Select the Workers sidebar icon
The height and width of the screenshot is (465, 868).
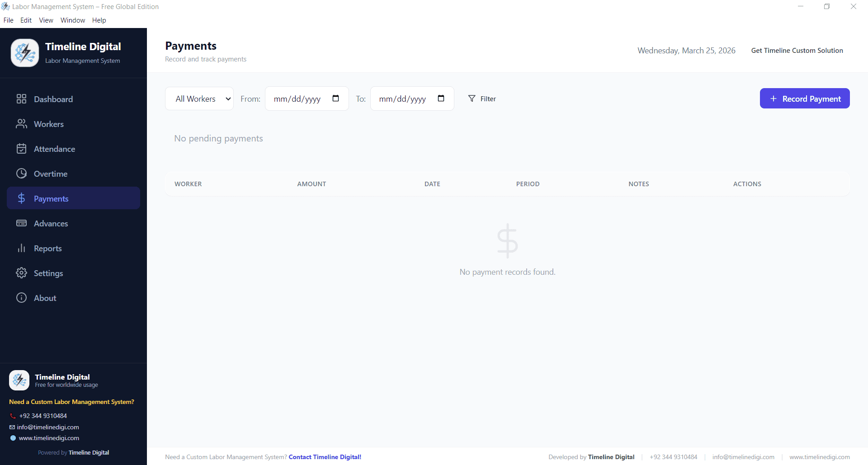22,124
